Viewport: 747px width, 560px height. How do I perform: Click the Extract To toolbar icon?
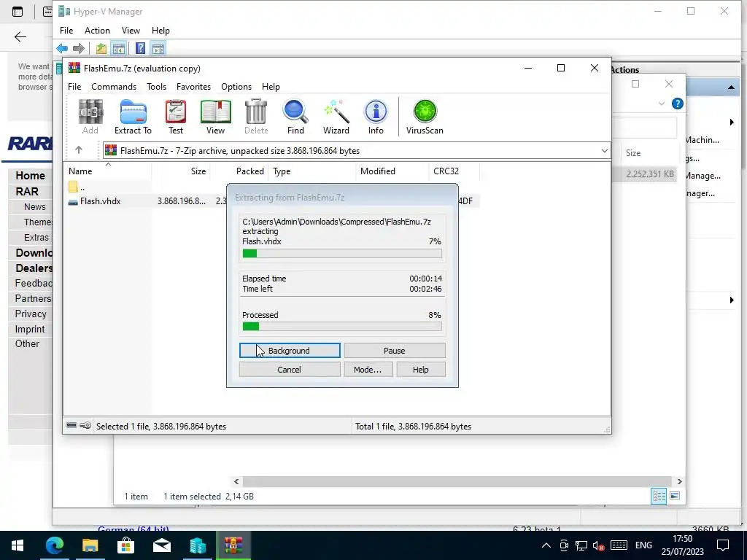click(133, 117)
